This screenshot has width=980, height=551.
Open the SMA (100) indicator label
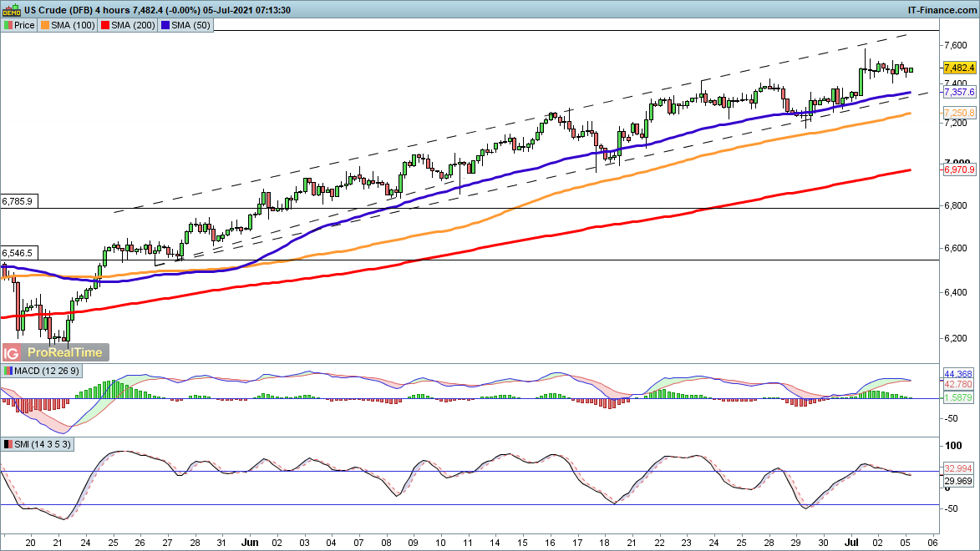pos(74,25)
